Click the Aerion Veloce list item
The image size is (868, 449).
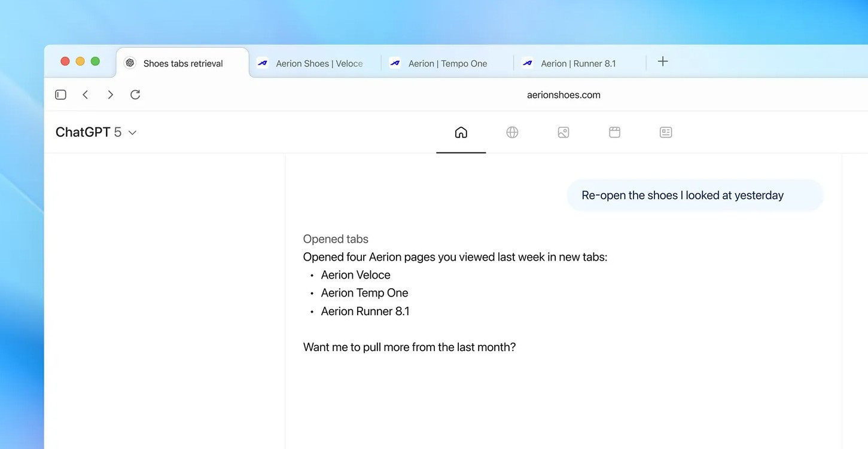coord(355,275)
